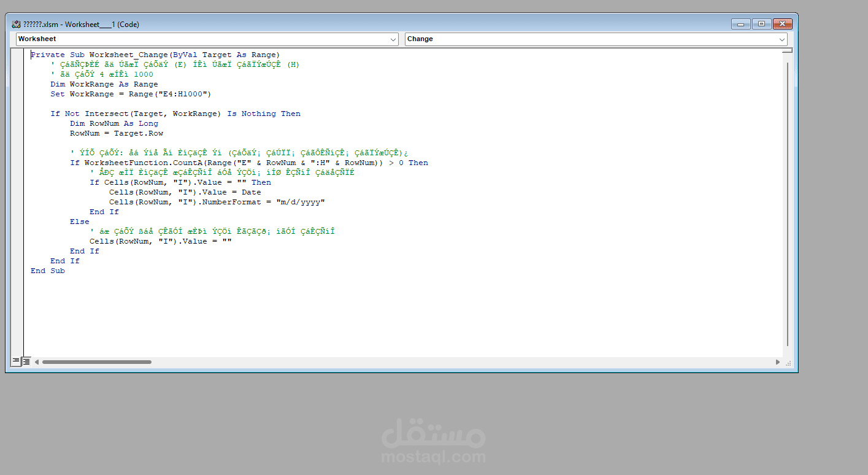Minimize the code window
The width and height of the screenshot is (868, 475).
[740, 24]
